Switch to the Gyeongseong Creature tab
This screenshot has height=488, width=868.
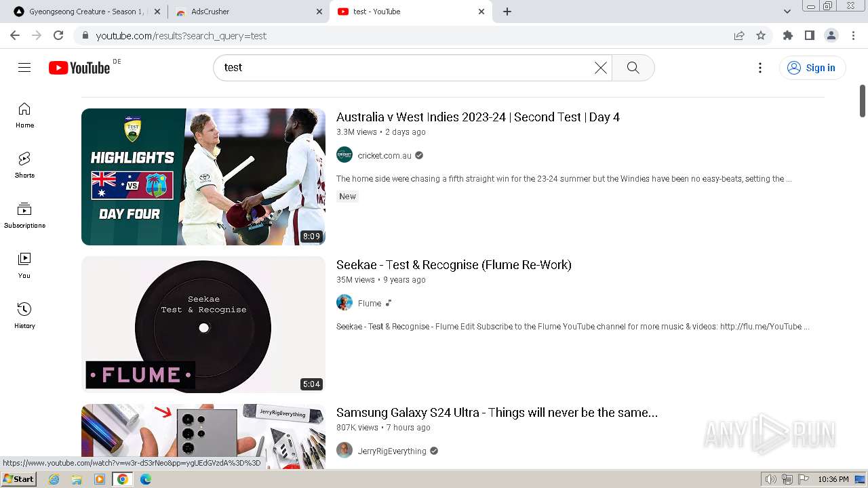85,12
